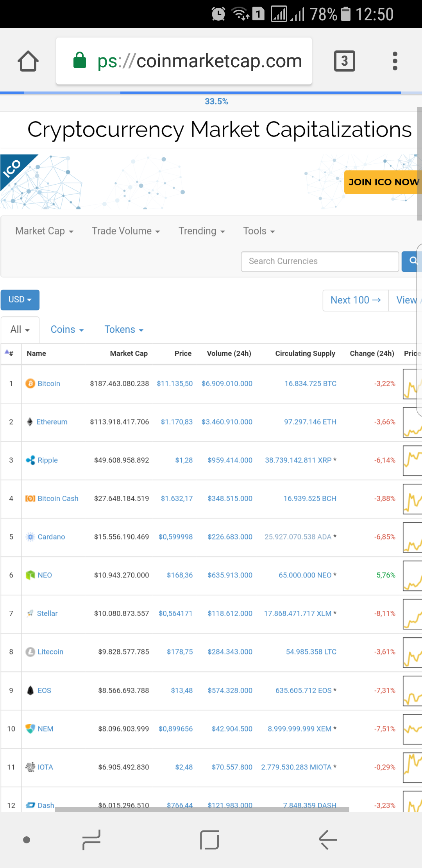The width and height of the screenshot is (422, 868).
Task: Open the Ethereum currency link
Action: [52, 422]
